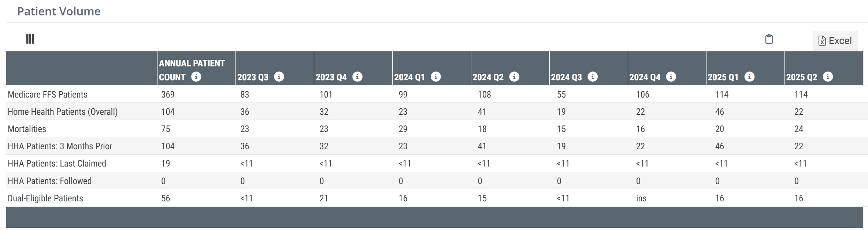Click the HHA Patients: Last Claimed row
868x230 pixels.
[57, 164]
